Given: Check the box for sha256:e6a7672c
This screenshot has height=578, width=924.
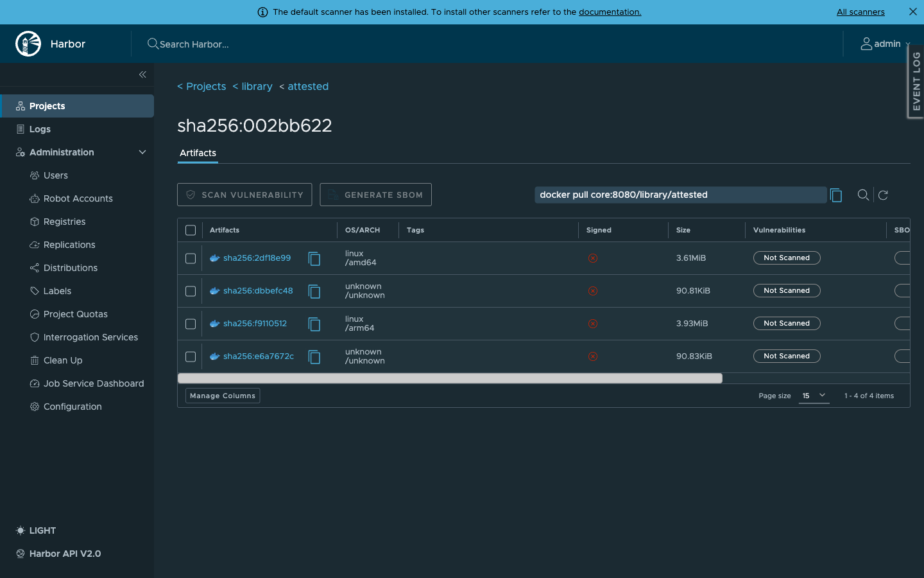Looking at the screenshot, I should coord(191,356).
